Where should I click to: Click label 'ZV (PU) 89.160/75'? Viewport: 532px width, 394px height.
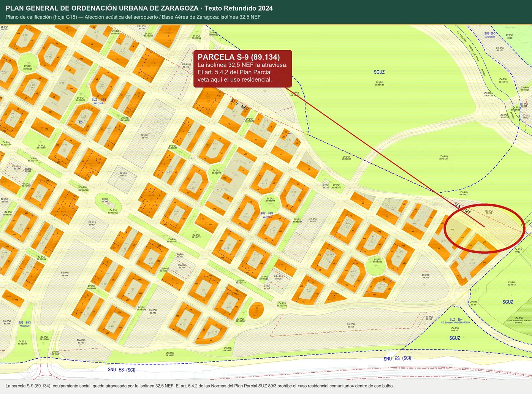click(x=173, y=147)
